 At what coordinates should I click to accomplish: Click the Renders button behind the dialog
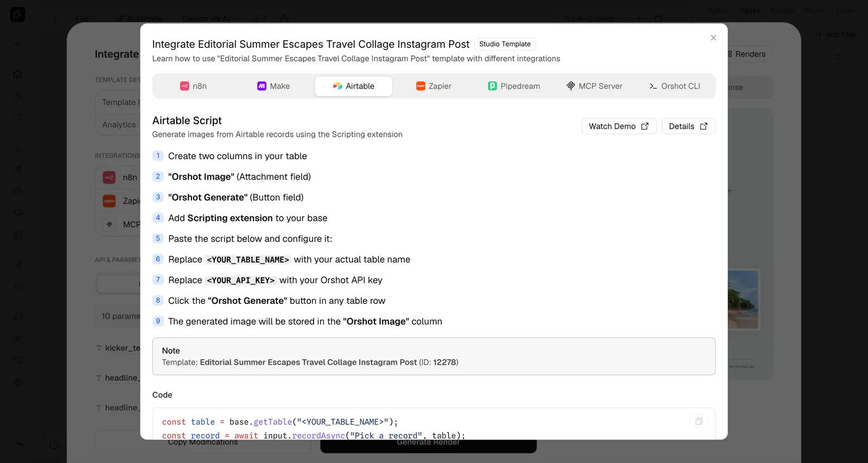coord(749,54)
